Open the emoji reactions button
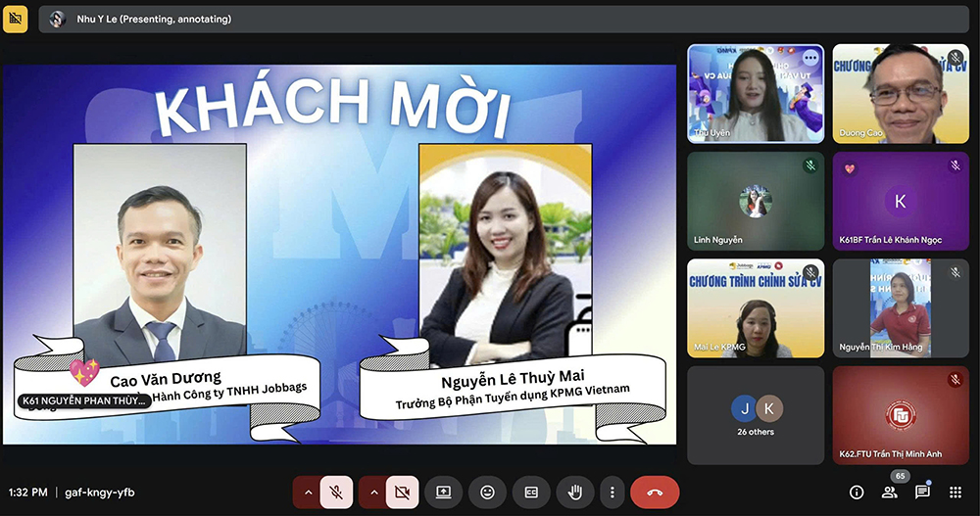The image size is (980, 516). coord(487,493)
